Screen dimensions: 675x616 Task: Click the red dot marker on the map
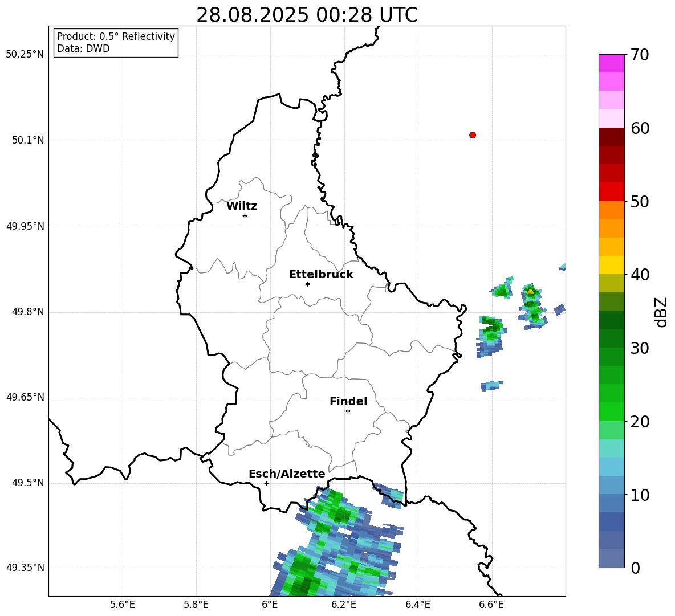click(x=473, y=135)
